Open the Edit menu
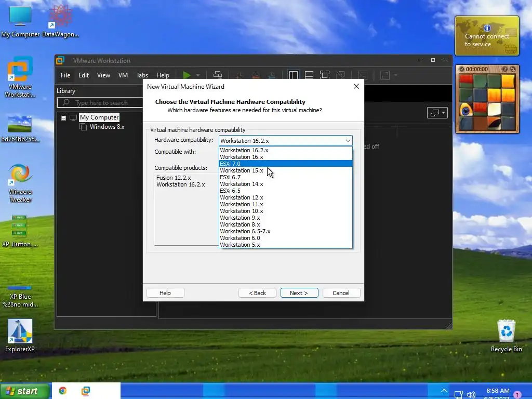 pos(84,75)
